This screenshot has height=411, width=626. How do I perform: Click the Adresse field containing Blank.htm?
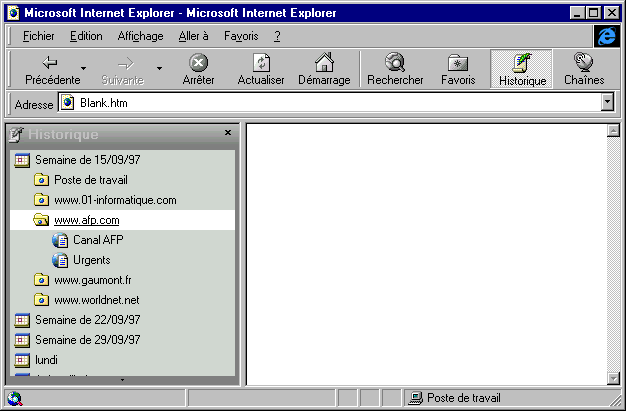330,103
